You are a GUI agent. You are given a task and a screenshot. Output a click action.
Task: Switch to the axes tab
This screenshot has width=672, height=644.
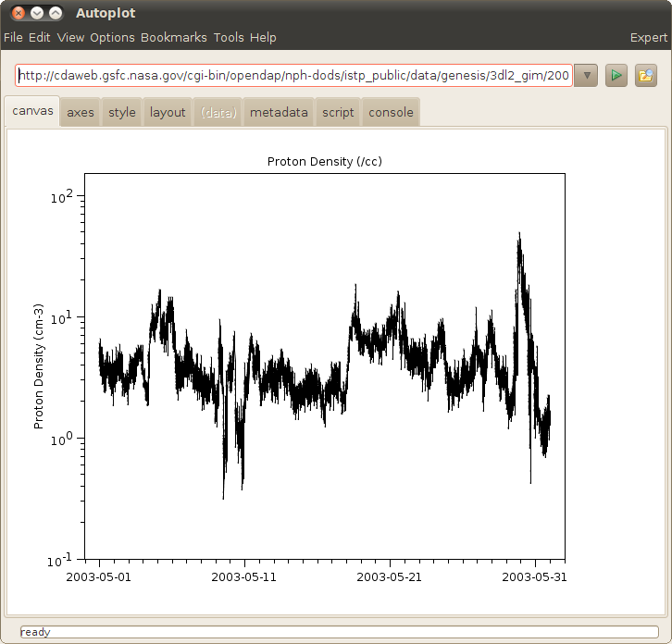tap(81, 113)
